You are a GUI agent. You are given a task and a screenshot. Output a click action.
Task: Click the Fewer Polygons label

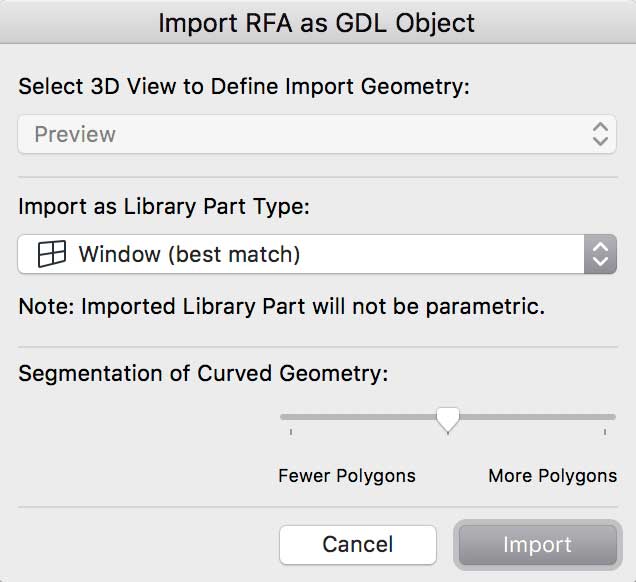pos(347,475)
